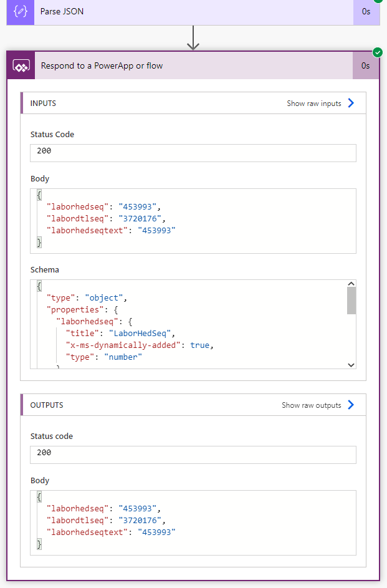Open Show raw inputs link

[314, 104]
